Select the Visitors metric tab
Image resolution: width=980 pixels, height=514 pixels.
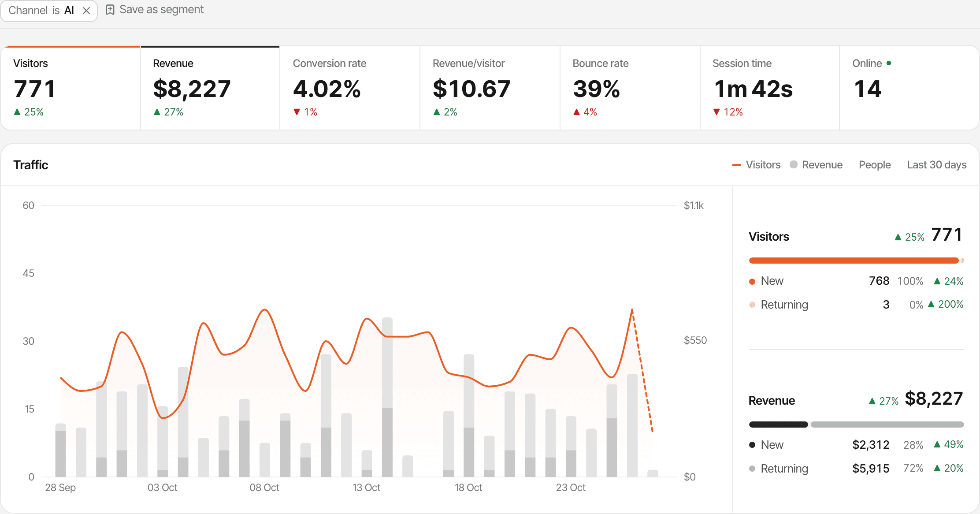[x=71, y=88]
